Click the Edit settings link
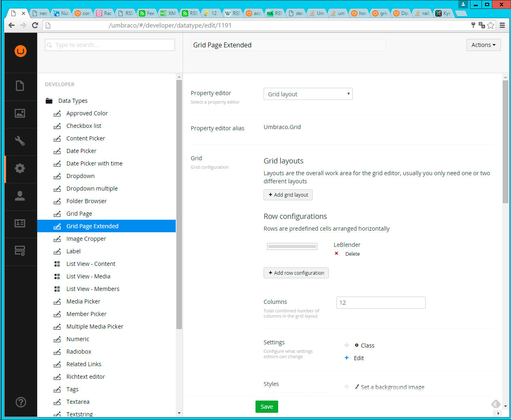Viewport: 511px width, 420px height. click(359, 358)
